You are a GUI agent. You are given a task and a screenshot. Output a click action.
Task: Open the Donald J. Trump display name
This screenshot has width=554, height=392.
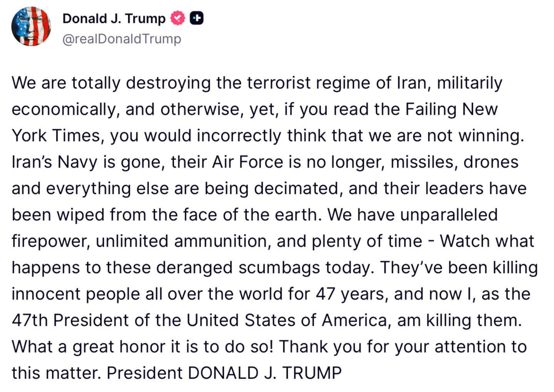click(114, 18)
